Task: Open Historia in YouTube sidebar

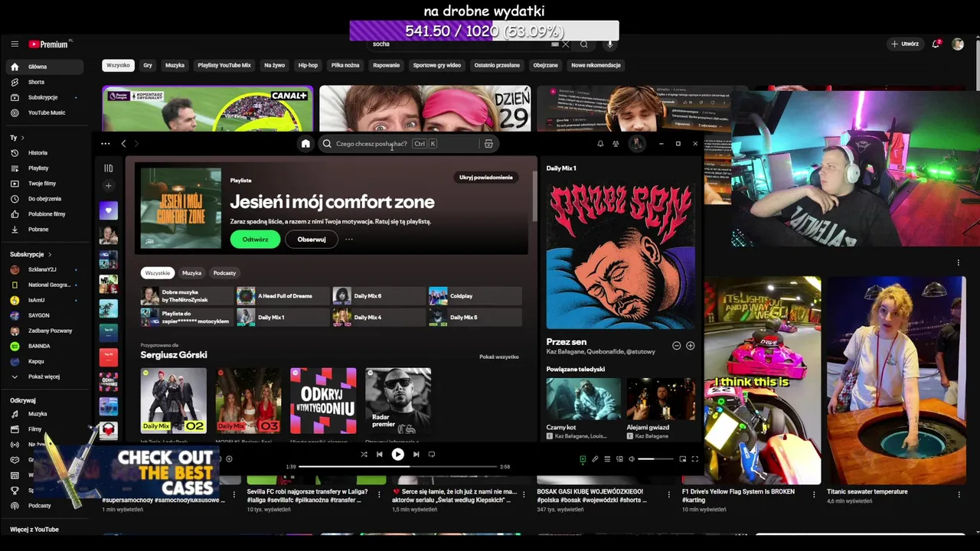Action: (46, 153)
